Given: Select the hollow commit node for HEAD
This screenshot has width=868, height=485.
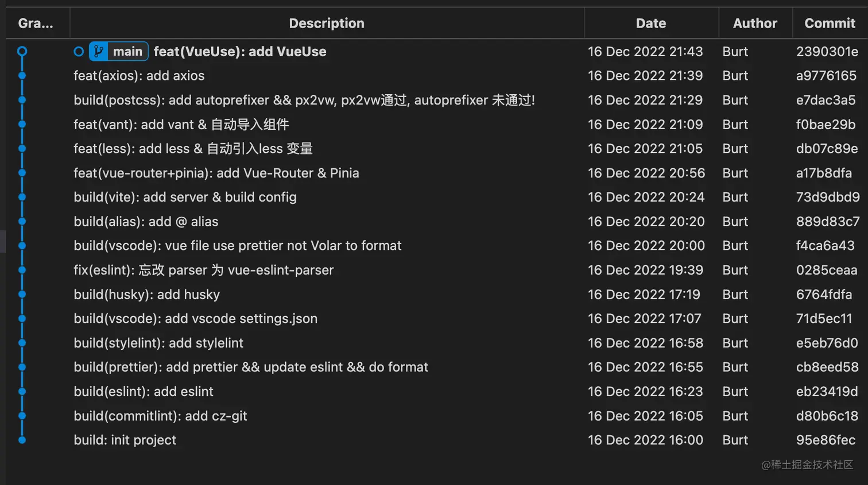Looking at the screenshot, I should click(x=22, y=51).
